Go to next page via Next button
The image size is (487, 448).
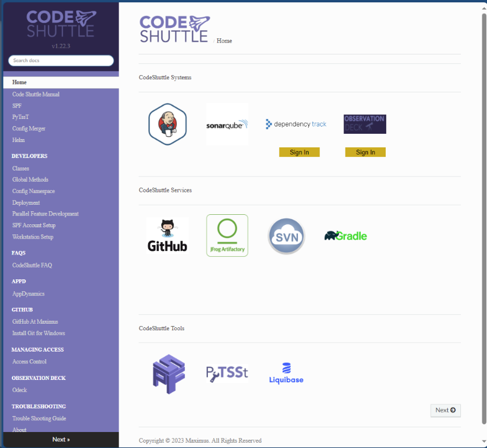point(446,410)
